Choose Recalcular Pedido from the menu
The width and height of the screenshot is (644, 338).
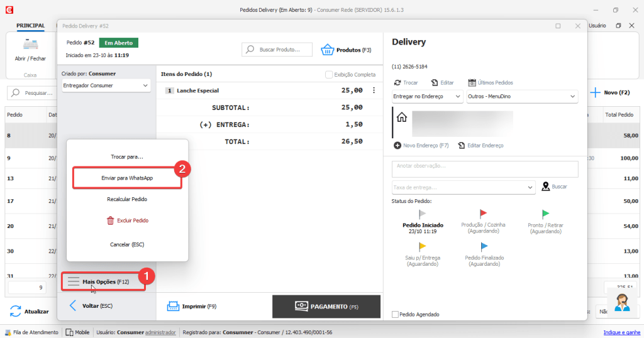(x=127, y=199)
